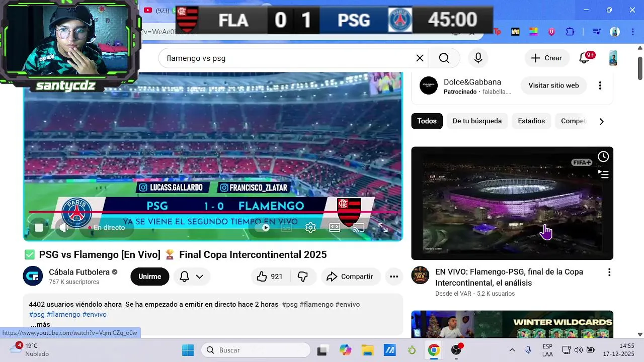The height and width of the screenshot is (362, 644).
Task: Open the YouTube account avatar menu
Action: point(613,58)
